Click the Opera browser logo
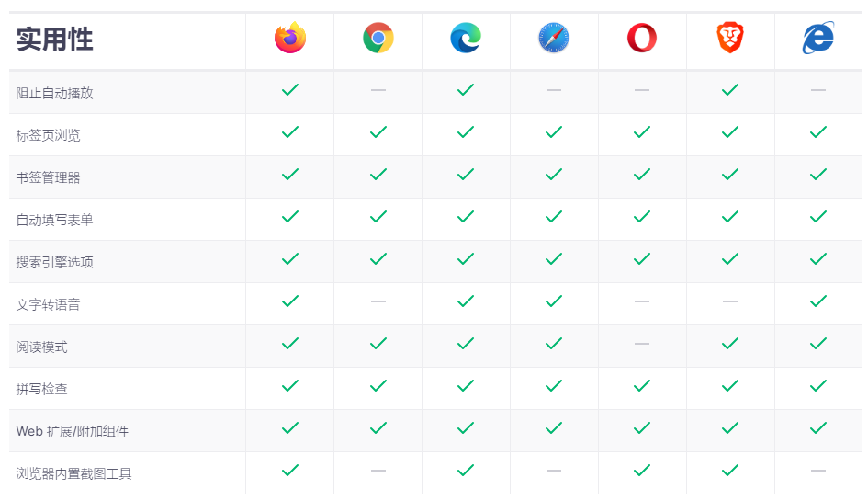Viewport: 868px width, 500px height. click(642, 39)
